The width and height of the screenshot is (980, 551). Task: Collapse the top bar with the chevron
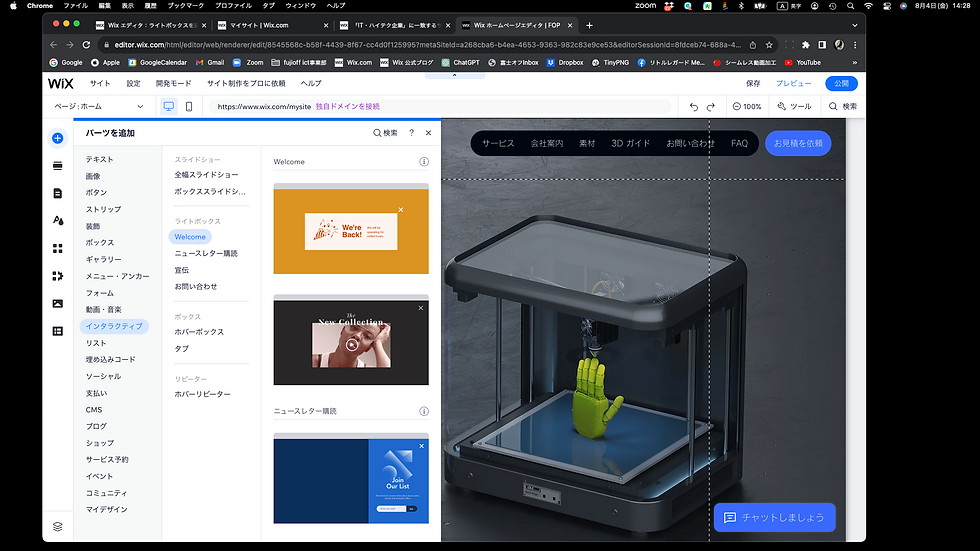(454, 75)
